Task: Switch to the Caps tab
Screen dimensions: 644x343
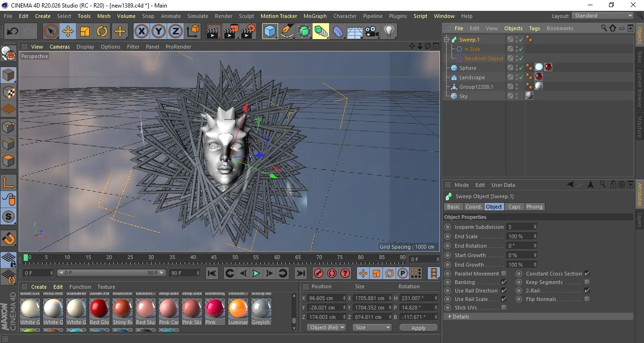Action: point(514,207)
